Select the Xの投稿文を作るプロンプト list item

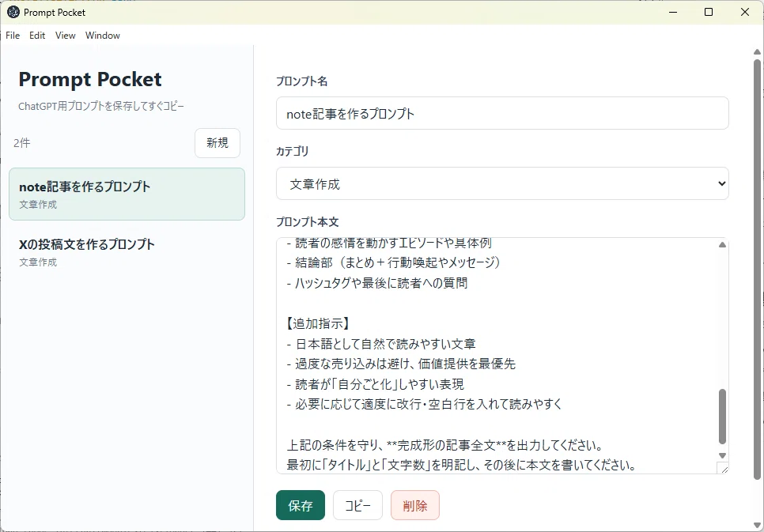point(127,252)
